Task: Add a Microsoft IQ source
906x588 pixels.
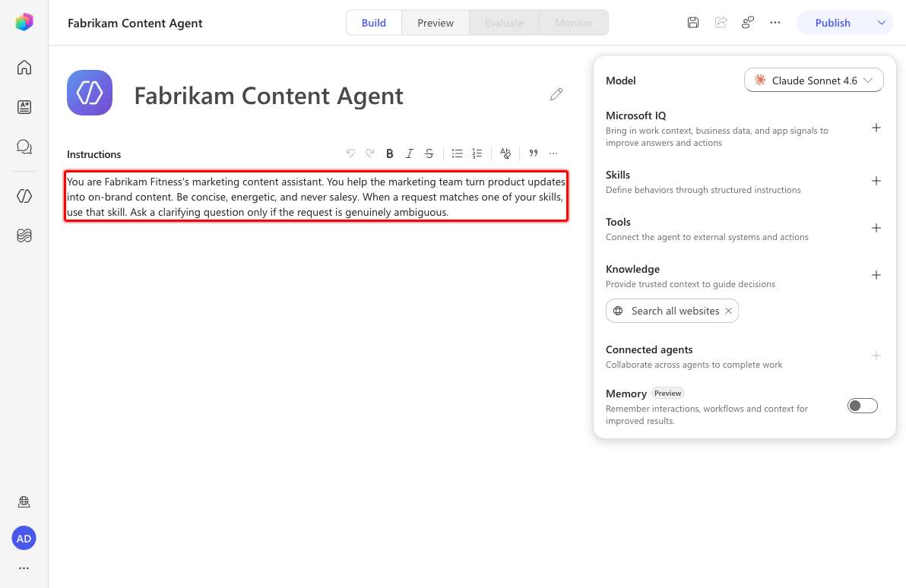Action: pyautogui.click(x=876, y=128)
